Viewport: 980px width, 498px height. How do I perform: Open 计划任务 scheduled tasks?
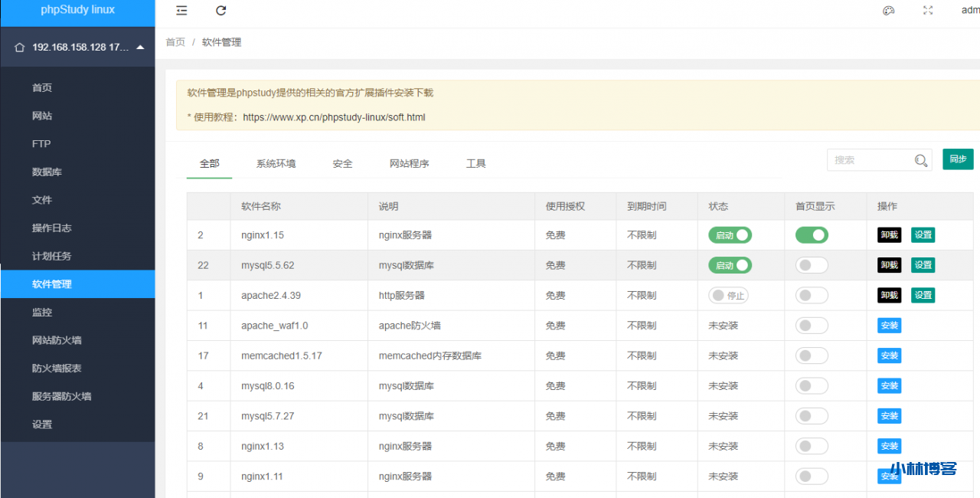pyautogui.click(x=49, y=256)
